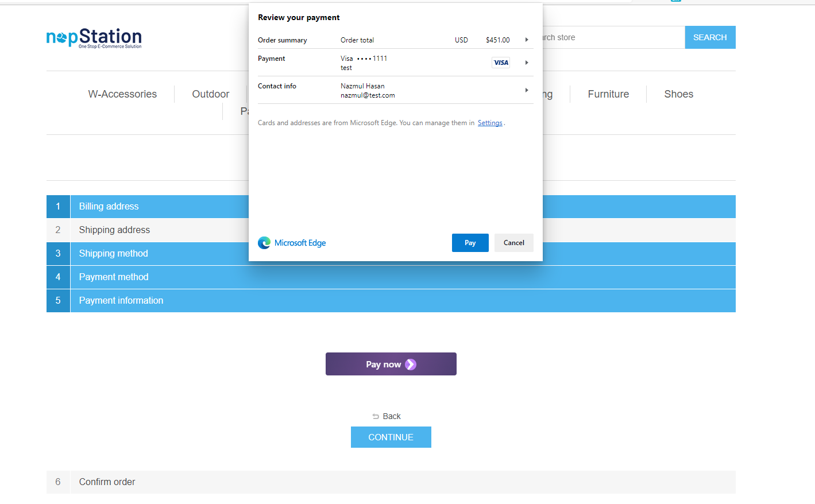The height and width of the screenshot is (504, 815).
Task: Open the Shoes category menu
Action: click(679, 94)
